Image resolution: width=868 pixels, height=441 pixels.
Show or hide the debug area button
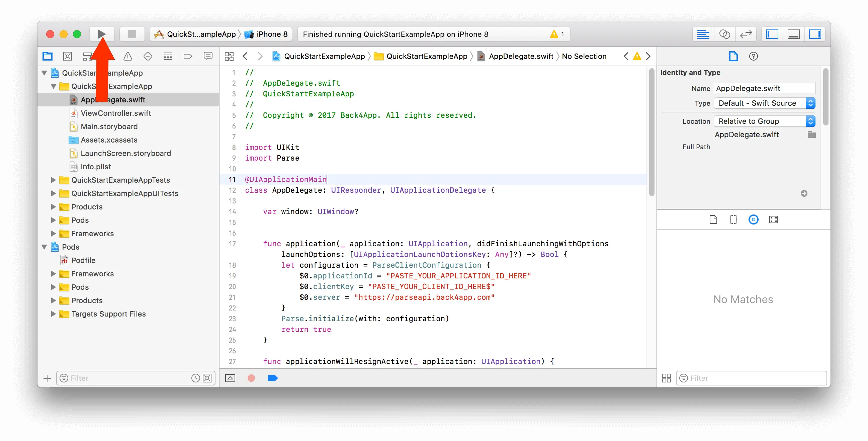point(230,378)
